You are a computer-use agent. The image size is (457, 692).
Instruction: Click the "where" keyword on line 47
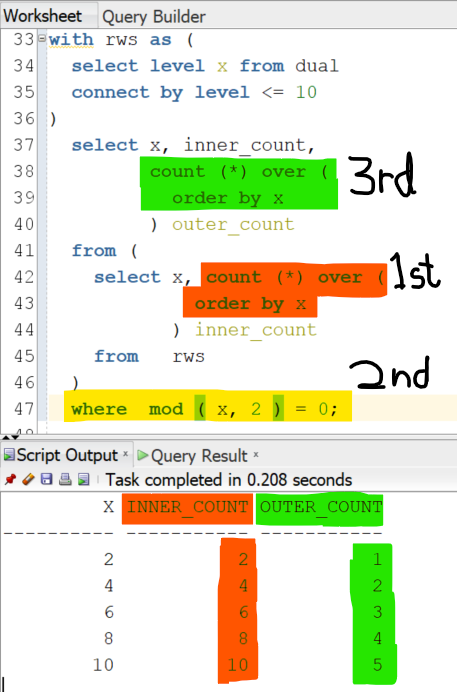coord(99,409)
